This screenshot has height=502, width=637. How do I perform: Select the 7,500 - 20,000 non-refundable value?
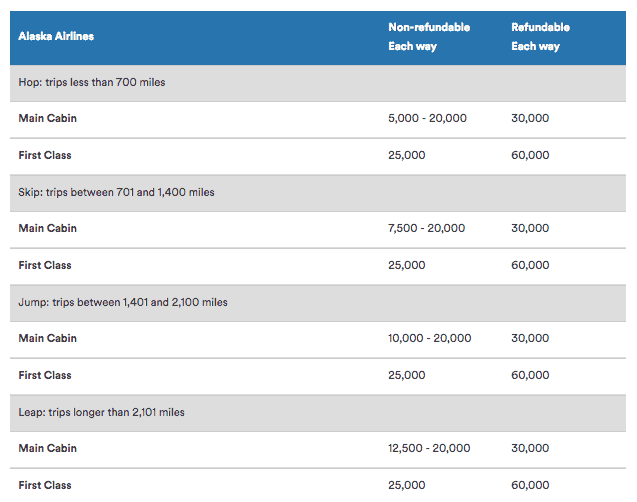[x=427, y=228]
